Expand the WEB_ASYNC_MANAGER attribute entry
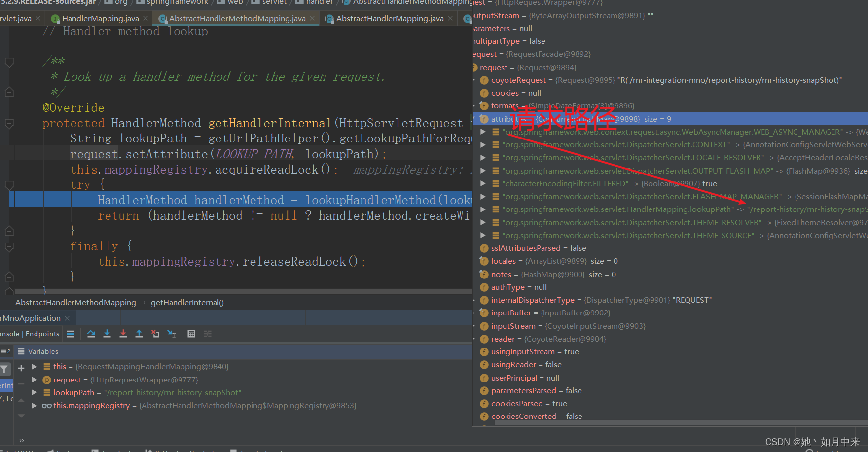 483,132
